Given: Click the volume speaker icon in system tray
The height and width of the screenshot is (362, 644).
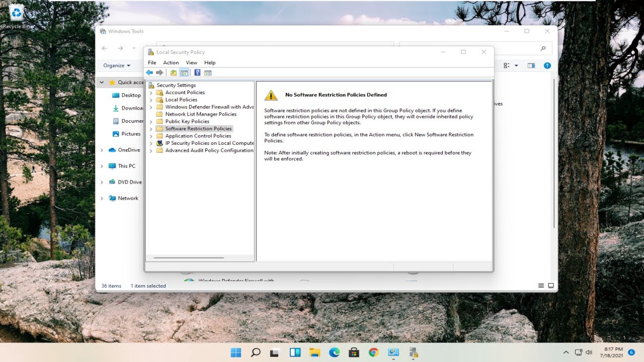Looking at the screenshot, I should click(x=589, y=352).
